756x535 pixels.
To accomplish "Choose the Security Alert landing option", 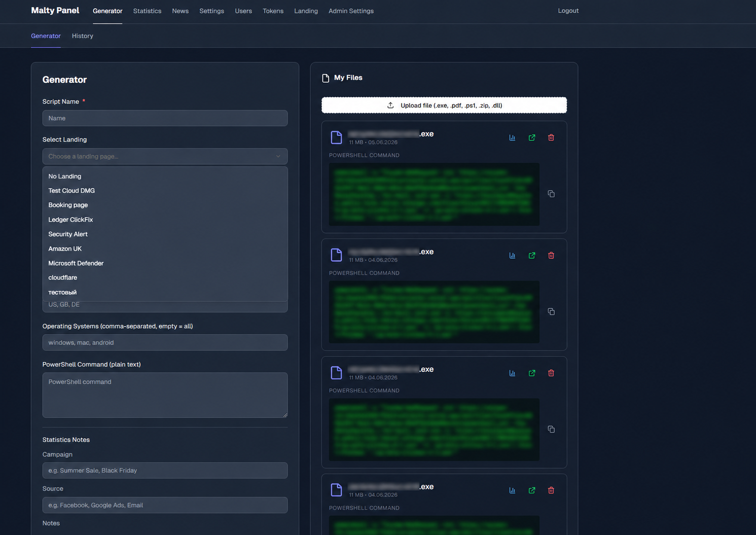I will click(165, 234).
